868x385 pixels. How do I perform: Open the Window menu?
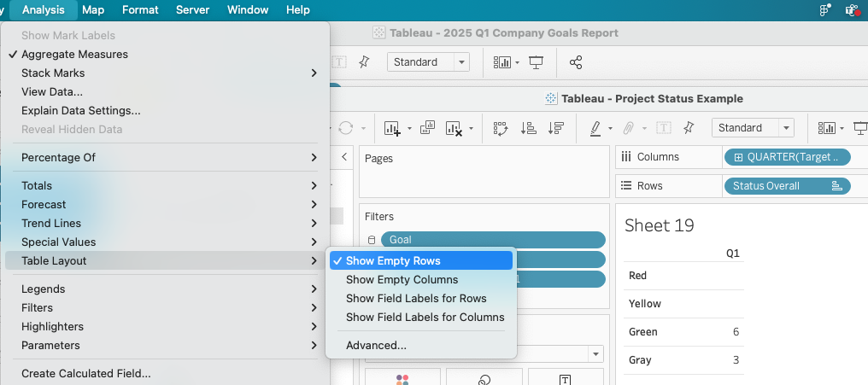point(248,10)
